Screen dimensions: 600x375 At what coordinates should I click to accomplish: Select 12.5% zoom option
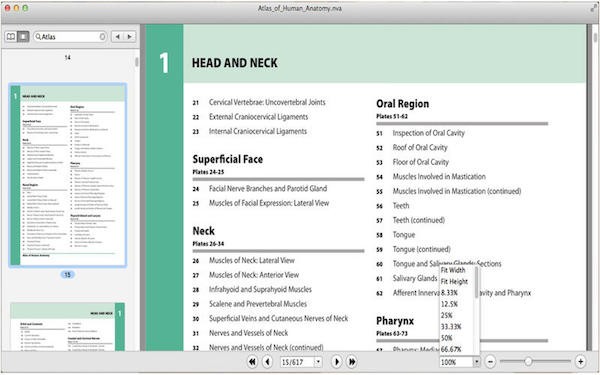[449, 304]
